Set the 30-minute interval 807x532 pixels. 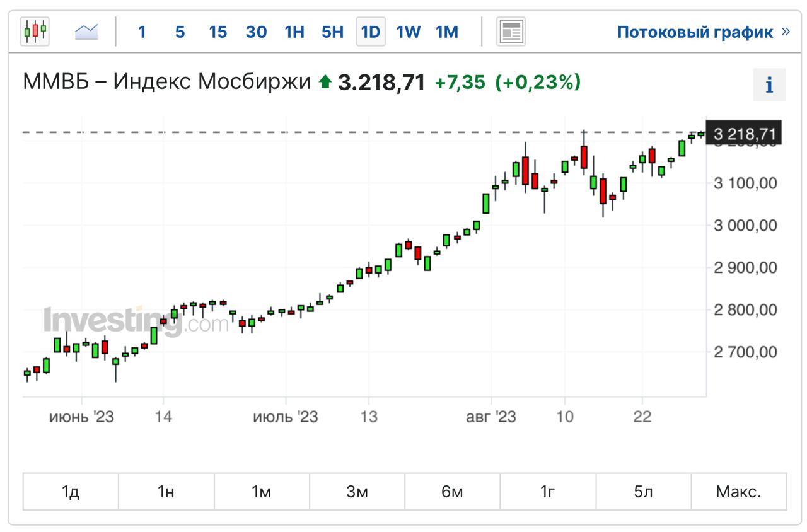pyautogui.click(x=256, y=32)
